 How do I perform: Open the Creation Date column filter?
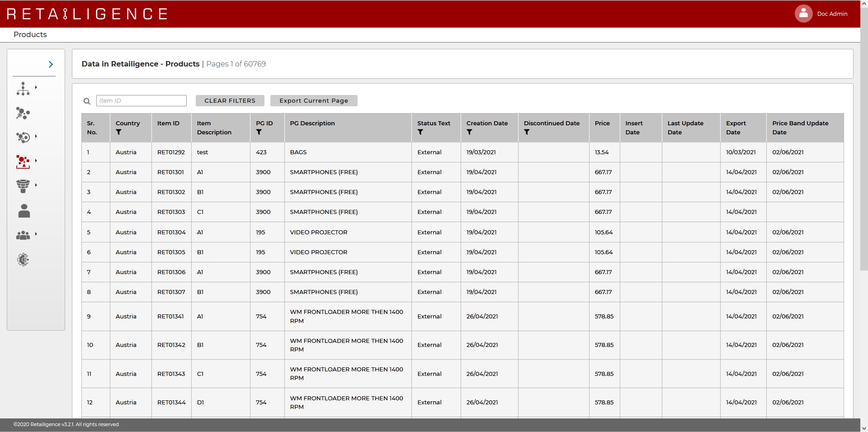469,133
